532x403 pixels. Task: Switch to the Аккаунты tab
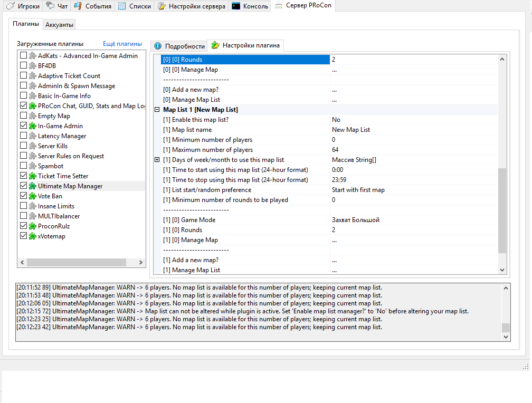pyautogui.click(x=59, y=25)
